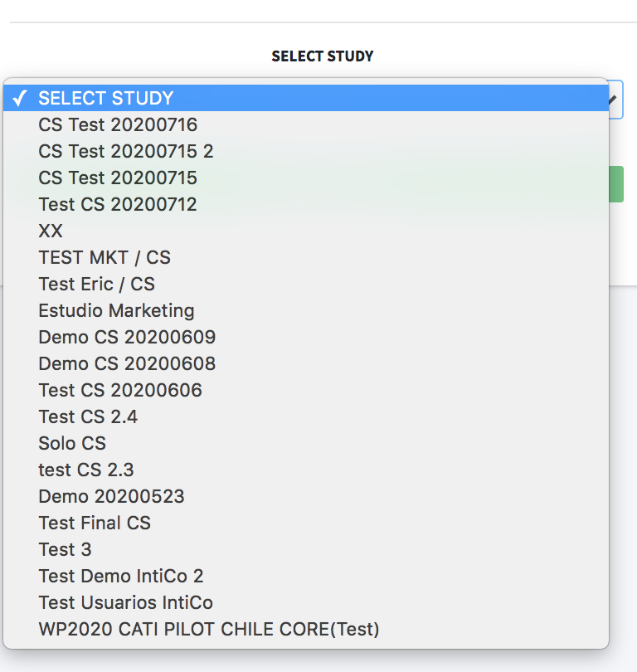Select Estudio Marketing study
The width and height of the screenshot is (637, 672).
click(306, 311)
